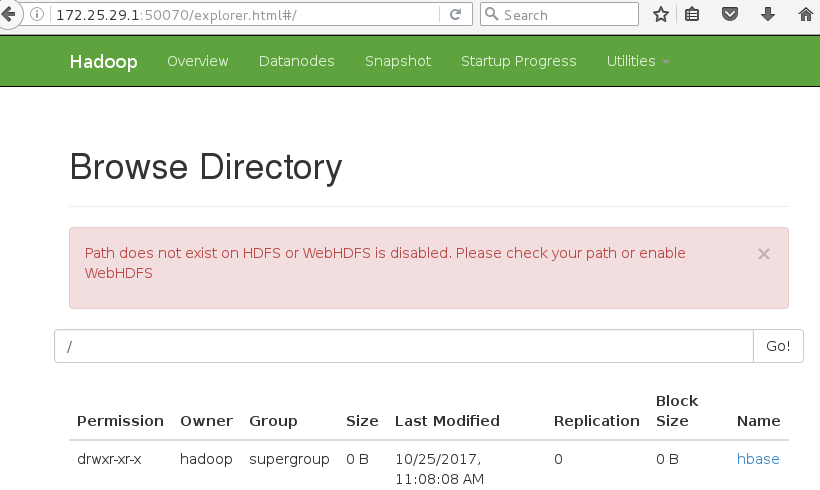Click the Owner column header
The image size is (820, 490).
[x=206, y=421]
